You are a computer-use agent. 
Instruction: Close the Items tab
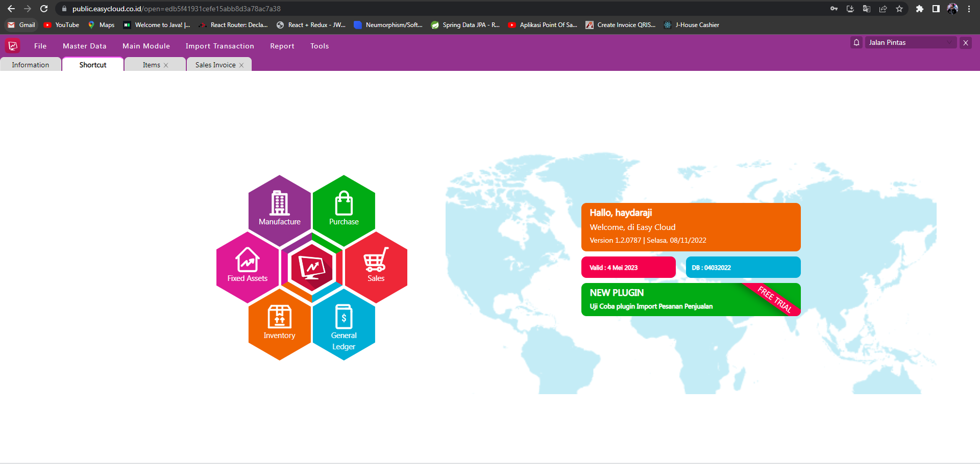click(166, 65)
